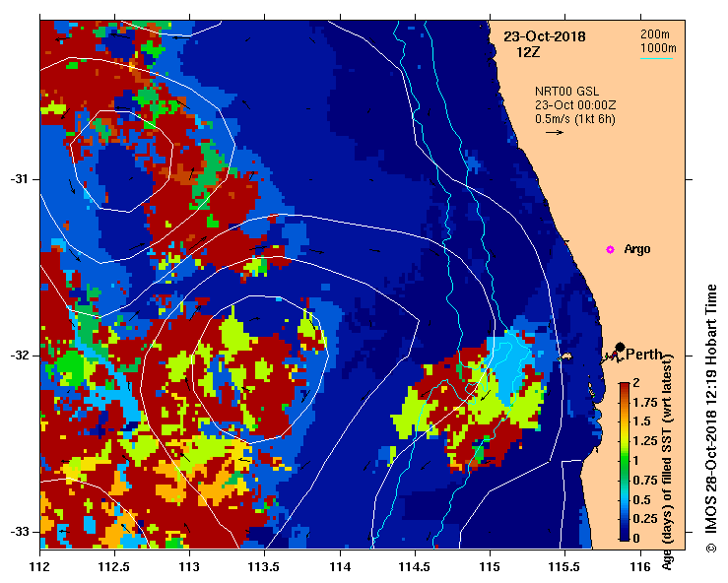Click the Age of filled SST axis title
The height and width of the screenshot is (583, 728).
[x=667, y=462]
